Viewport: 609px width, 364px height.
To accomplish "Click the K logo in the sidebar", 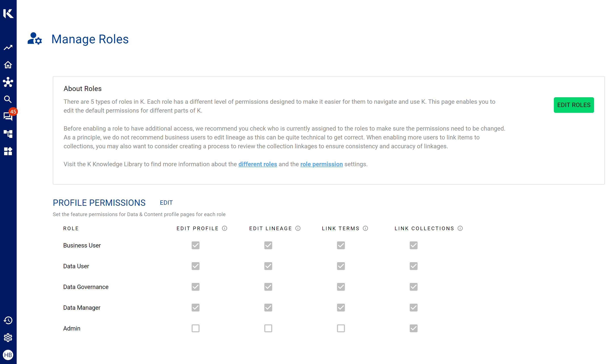I will pyautogui.click(x=8, y=13).
